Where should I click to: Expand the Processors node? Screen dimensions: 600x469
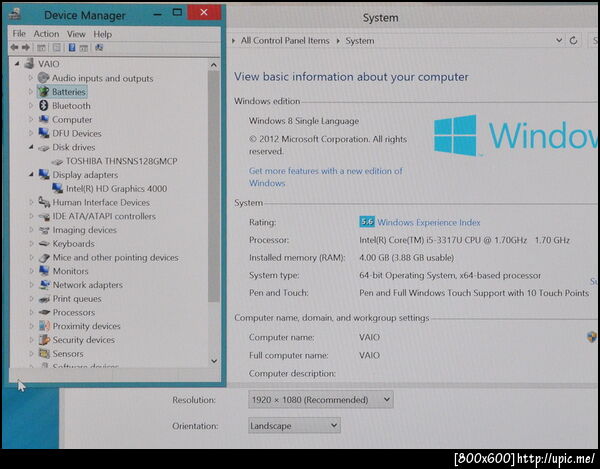[31, 312]
